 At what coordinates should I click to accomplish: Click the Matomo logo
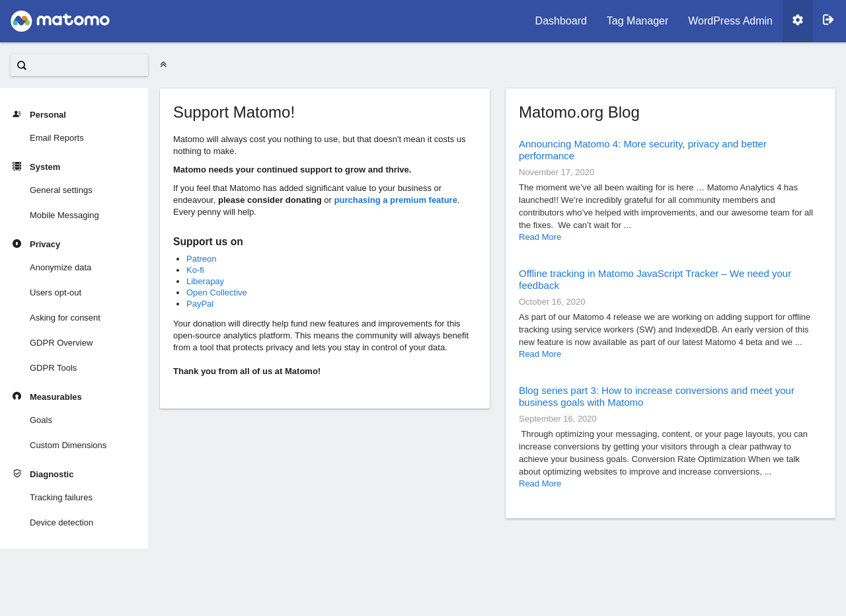click(x=60, y=21)
